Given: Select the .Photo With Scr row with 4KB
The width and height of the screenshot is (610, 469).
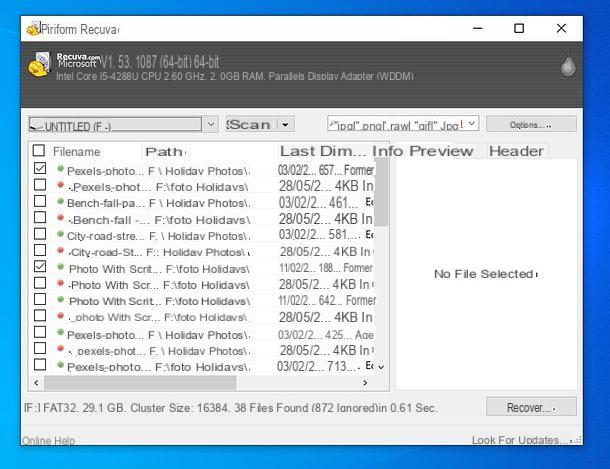Looking at the screenshot, I should coord(204,285).
